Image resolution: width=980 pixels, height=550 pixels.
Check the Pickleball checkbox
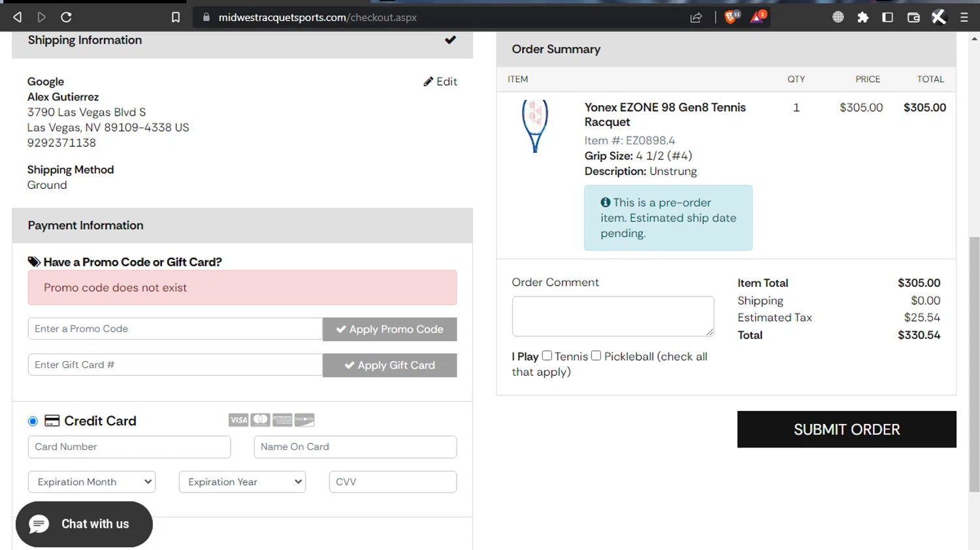click(x=596, y=356)
